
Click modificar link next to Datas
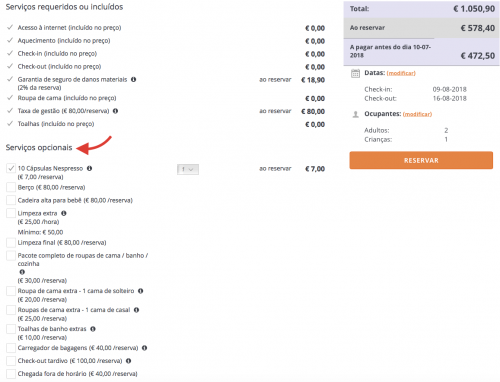pos(401,73)
